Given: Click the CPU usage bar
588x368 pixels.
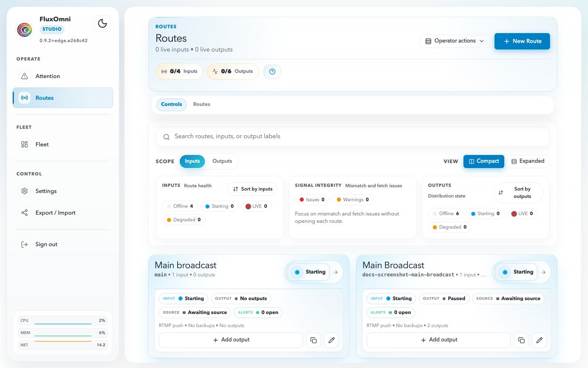Looking at the screenshot, I should (62, 321).
